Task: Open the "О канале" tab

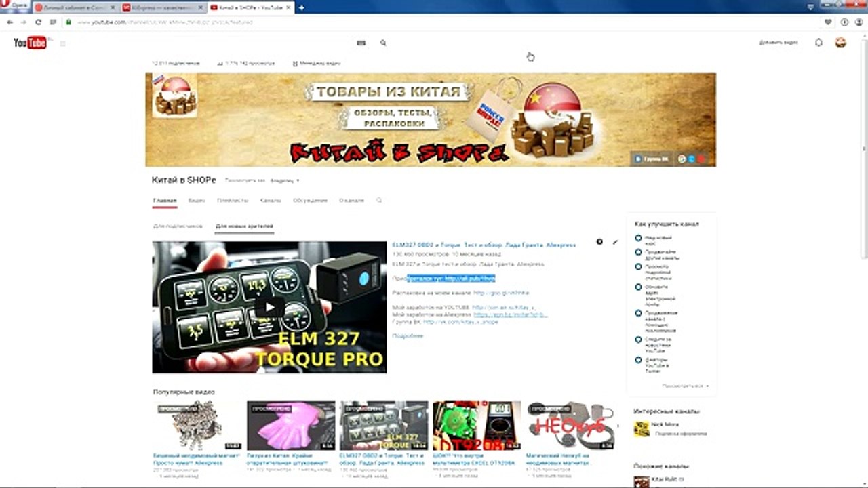Action: pos(351,201)
